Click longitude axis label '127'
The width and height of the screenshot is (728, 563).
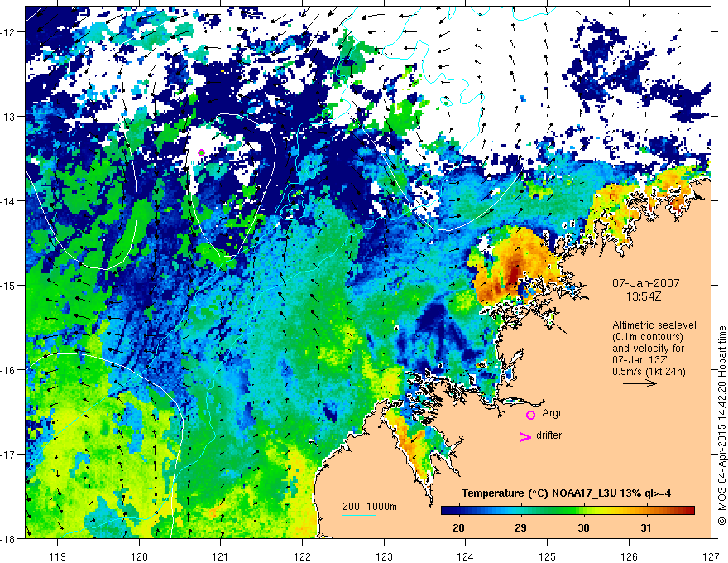[x=711, y=556]
